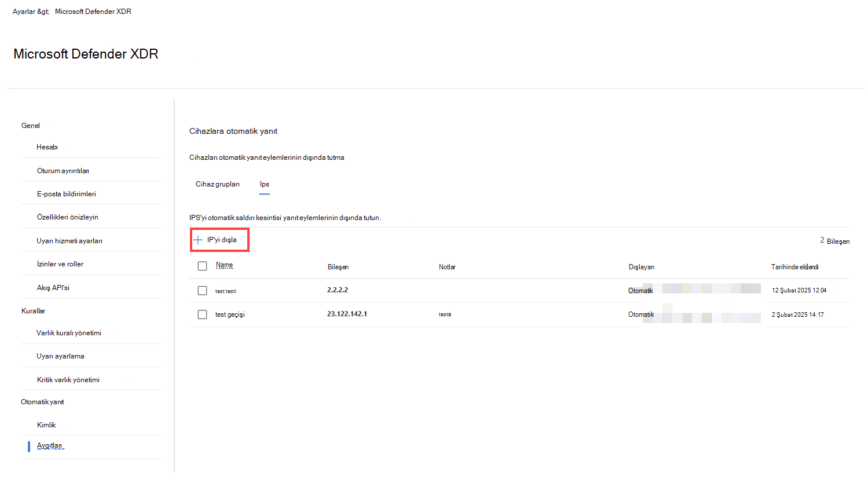Open Kritik varlık yönetimi
This screenshot has width=868, height=483.
[68, 380]
